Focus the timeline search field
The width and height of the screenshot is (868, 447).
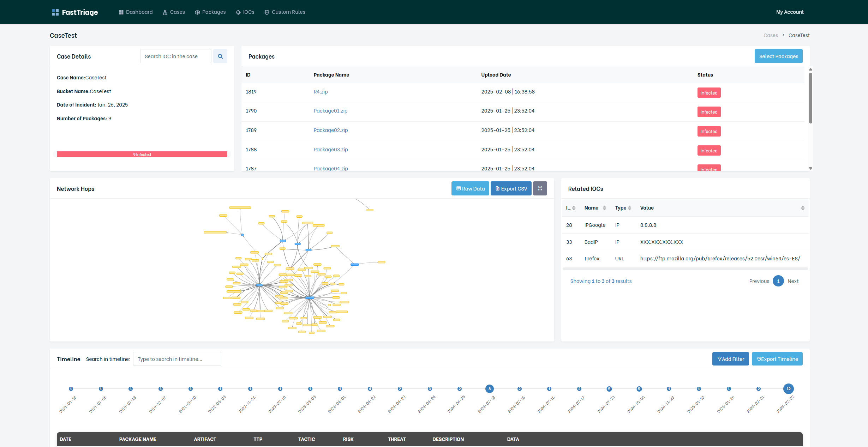coord(177,359)
